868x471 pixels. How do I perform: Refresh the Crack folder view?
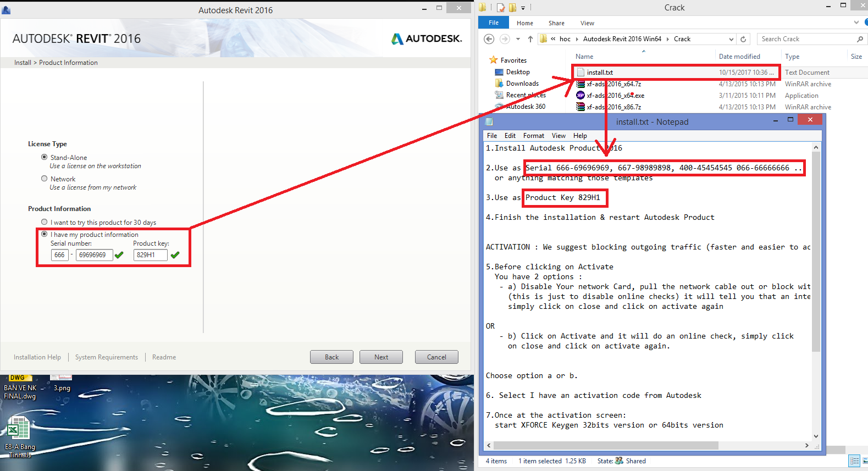(743, 39)
